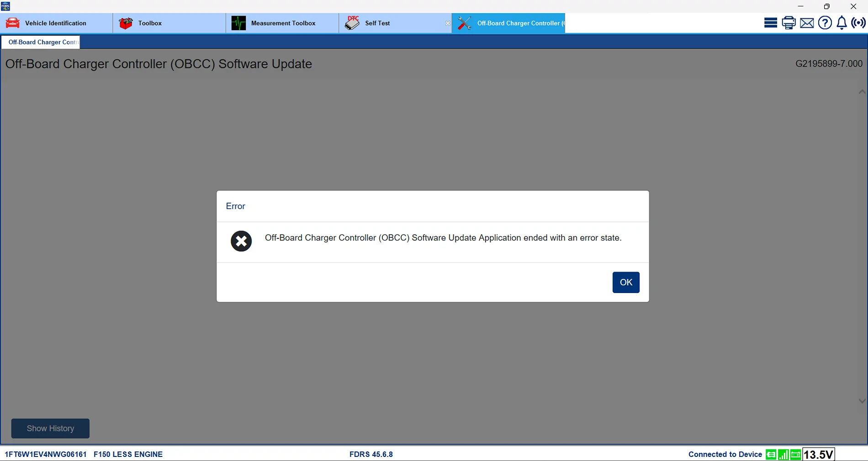Open Show History
The image size is (868, 461).
(x=50, y=428)
